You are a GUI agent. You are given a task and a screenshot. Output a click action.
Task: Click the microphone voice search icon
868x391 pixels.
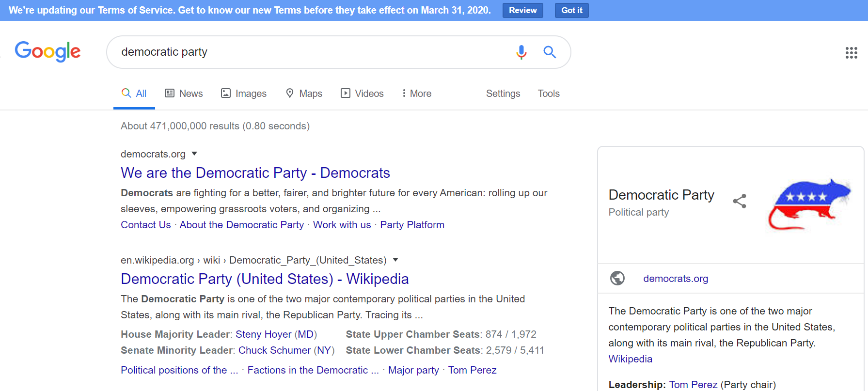click(x=521, y=52)
